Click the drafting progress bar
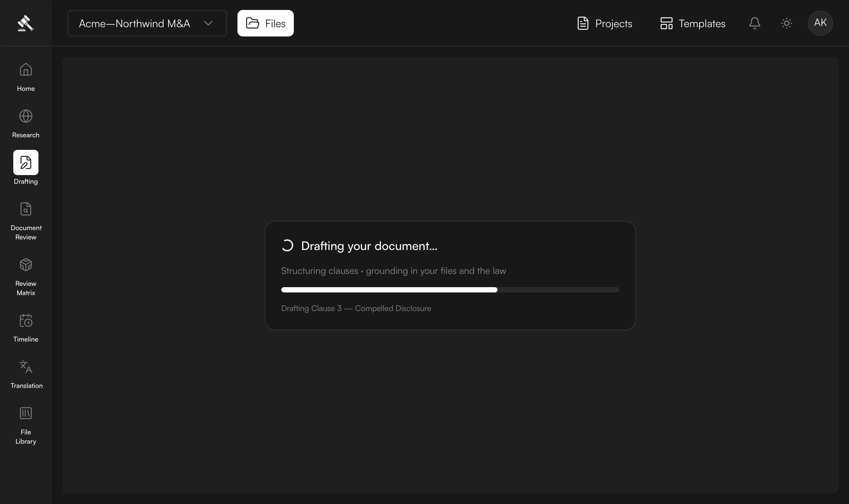 450,290
